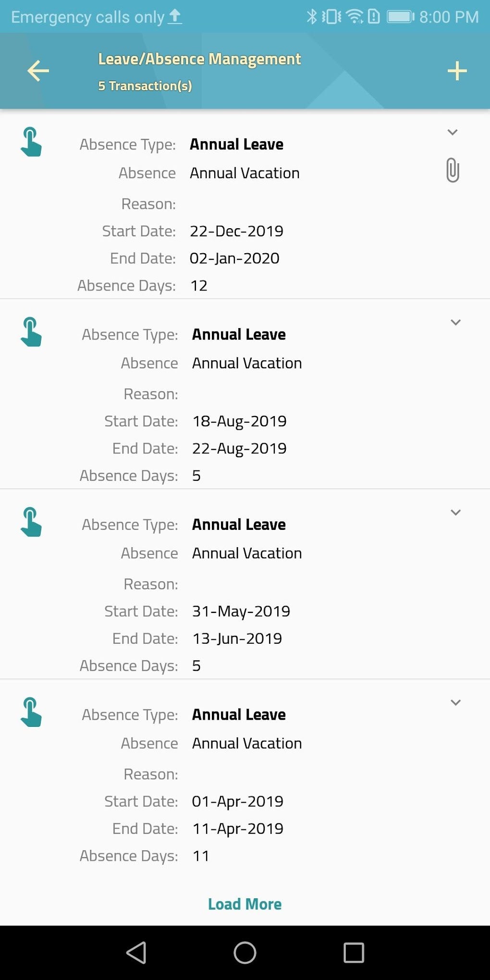Viewport: 490px width, 980px height.
Task: Open Android recent apps button
Action: pyautogui.click(x=354, y=952)
